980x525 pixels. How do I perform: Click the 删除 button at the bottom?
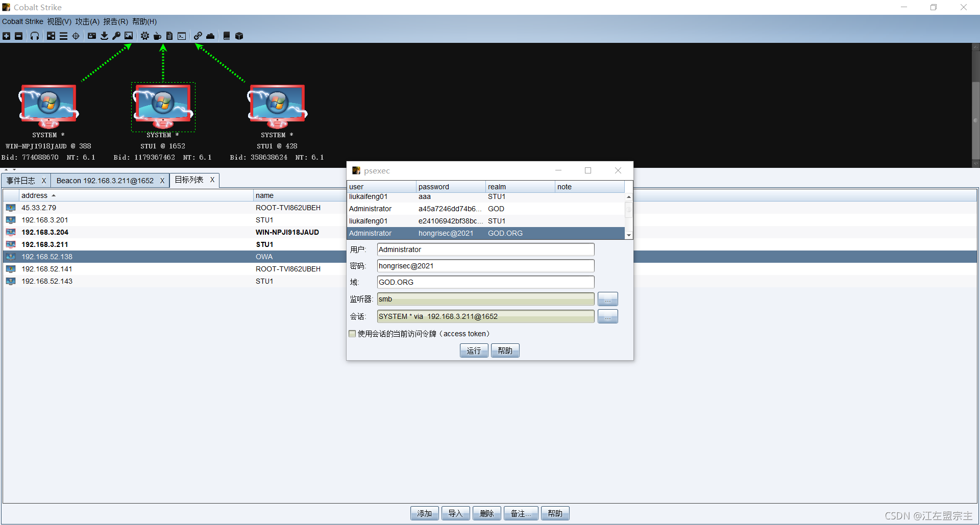tap(486, 513)
